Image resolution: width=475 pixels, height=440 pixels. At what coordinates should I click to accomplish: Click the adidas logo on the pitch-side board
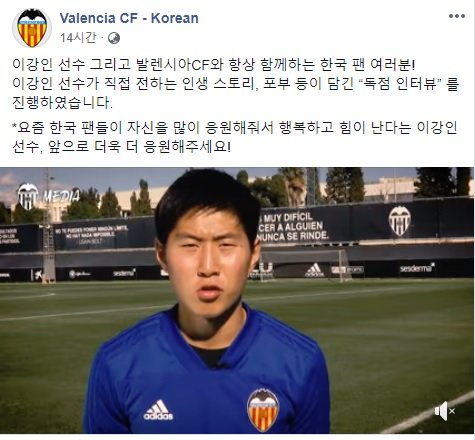point(314,270)
